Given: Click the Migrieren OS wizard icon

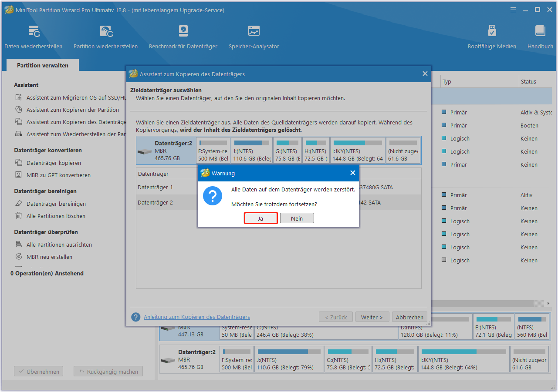Looking at the screenshot, I should (x=19, y=97).
